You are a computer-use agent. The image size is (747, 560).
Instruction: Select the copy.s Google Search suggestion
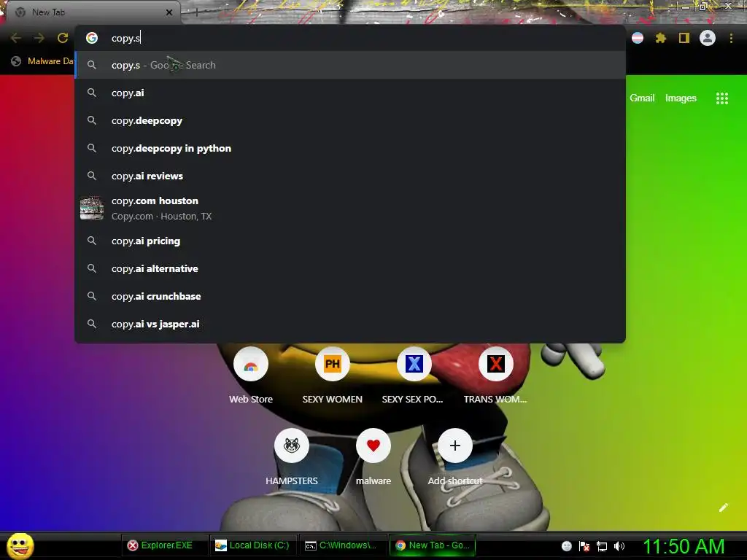tap(350, 65)
